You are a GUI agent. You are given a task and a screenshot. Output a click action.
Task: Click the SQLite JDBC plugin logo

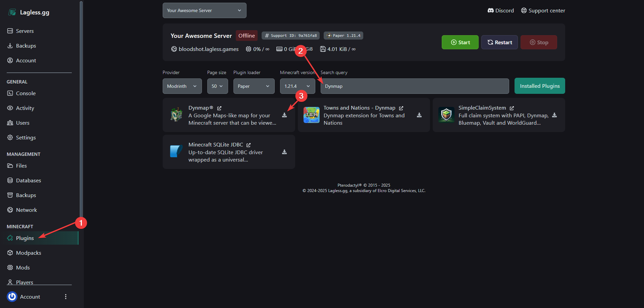click(176, 151)
